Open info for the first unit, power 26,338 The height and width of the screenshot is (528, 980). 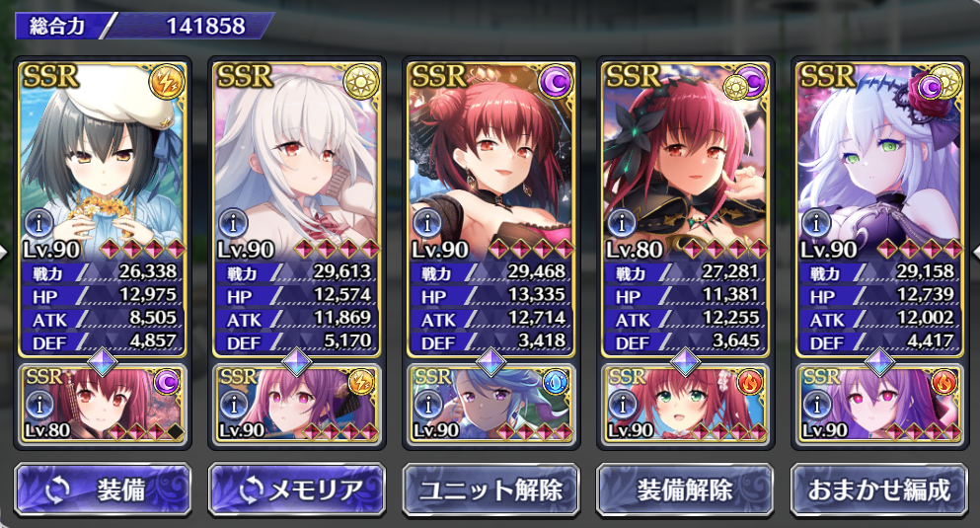38,222
